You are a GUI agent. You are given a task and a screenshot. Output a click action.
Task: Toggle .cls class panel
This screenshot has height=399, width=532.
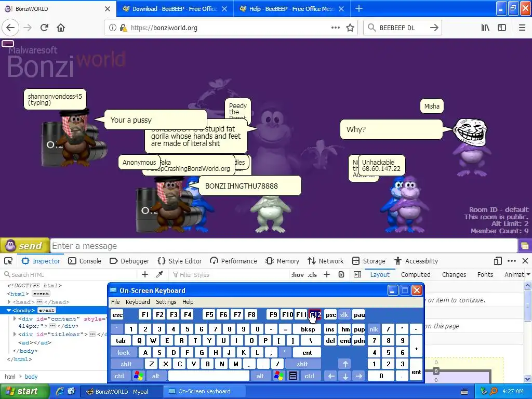(312, 274)
